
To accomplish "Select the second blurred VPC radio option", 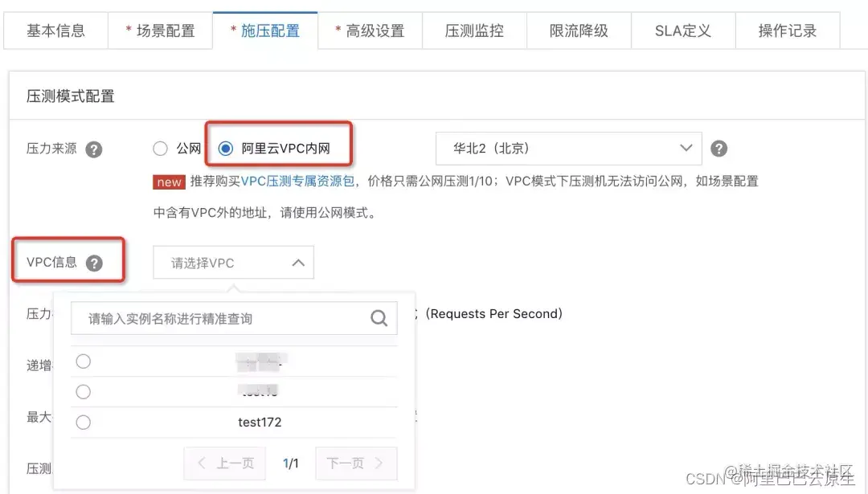I will pos(83,392).
